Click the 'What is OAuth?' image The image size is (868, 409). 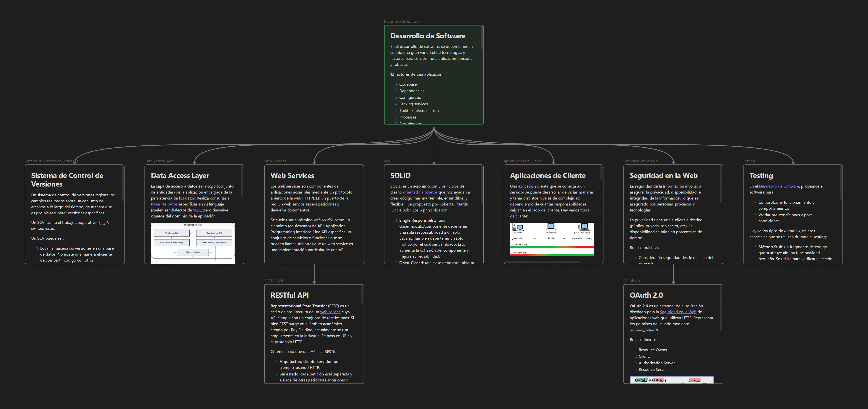(x=672, y=380)
